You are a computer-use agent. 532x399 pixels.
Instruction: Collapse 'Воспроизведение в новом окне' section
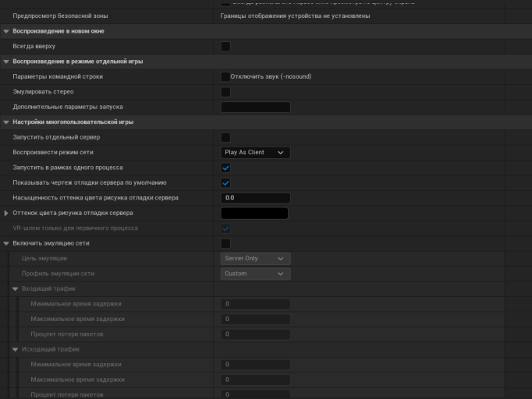pos(6,31)
